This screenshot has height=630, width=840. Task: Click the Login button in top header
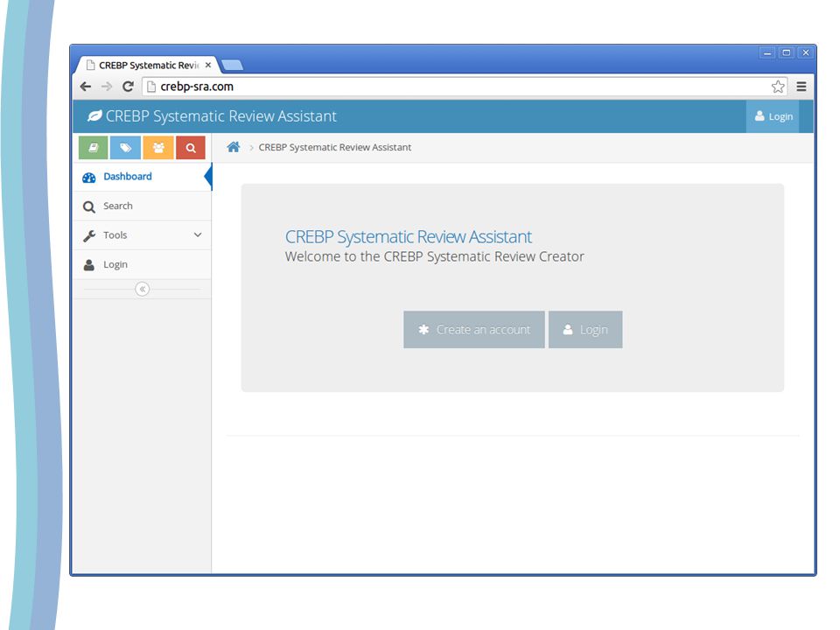pyautogui.click(x=773, y=116)
